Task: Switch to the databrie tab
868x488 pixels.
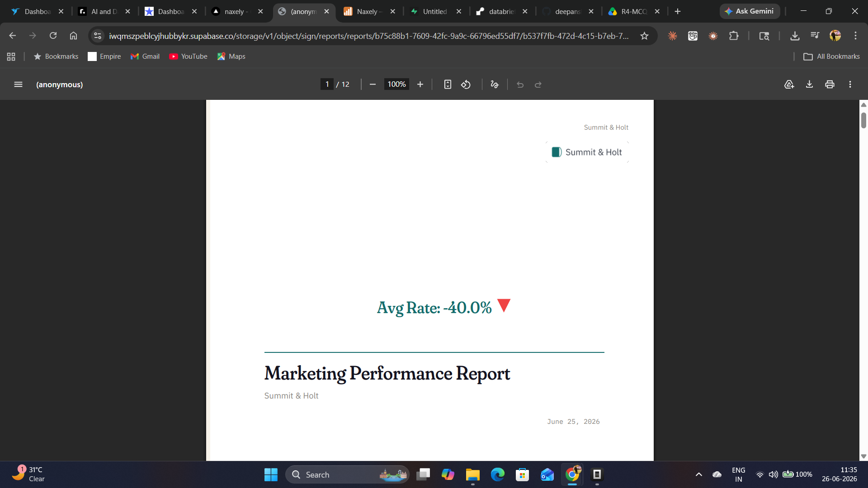Action: [x=501, y=11]
